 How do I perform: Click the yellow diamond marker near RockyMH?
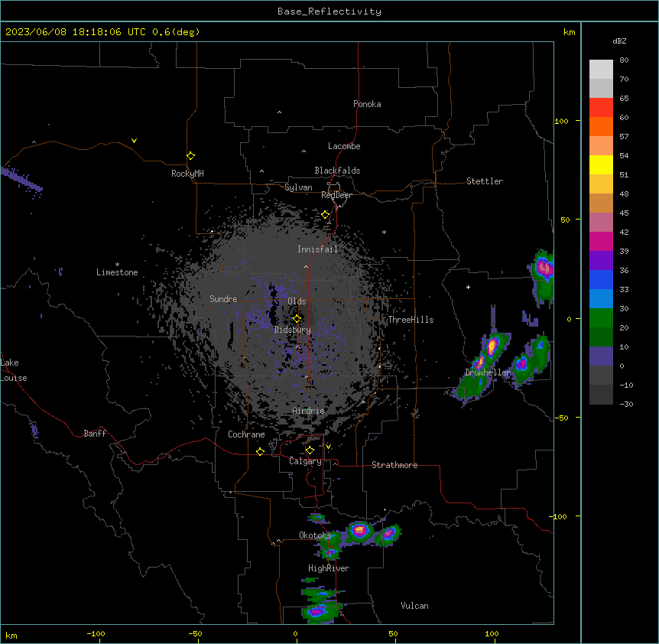click(x=190, y=156)
